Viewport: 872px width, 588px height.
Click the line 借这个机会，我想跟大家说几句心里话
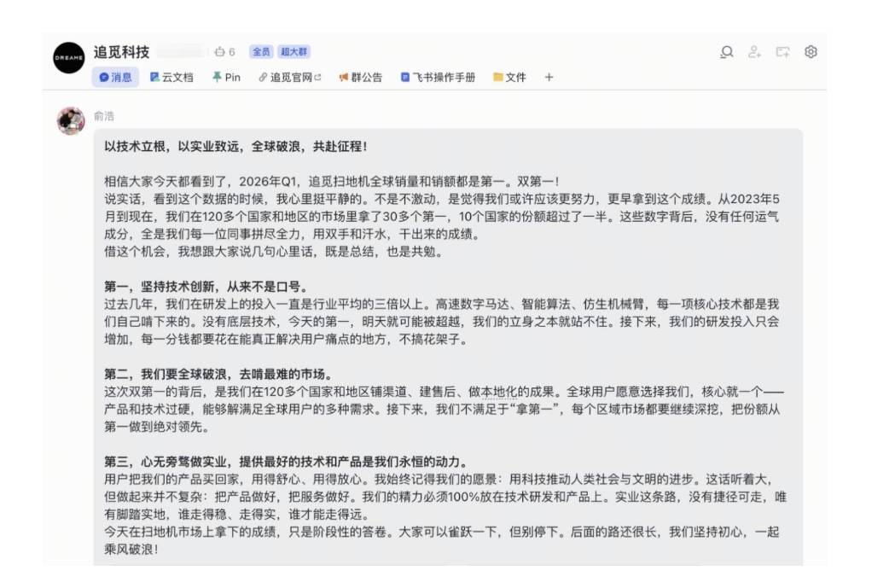coord(275,252)
